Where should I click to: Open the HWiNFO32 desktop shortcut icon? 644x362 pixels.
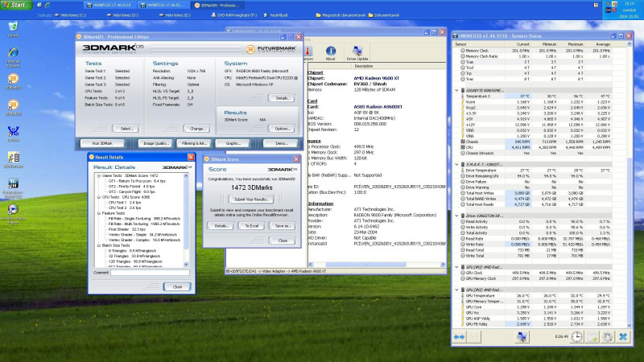(13, 188)
